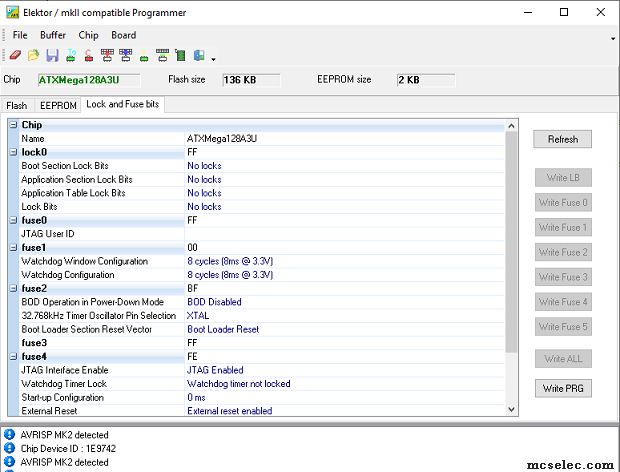
Task: Click the Write ALL button
Action: (x=563, y=359)
